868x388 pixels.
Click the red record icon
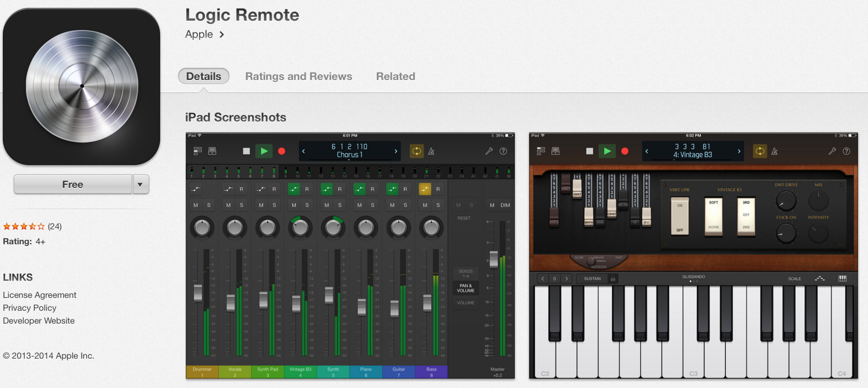click(282, 151)
